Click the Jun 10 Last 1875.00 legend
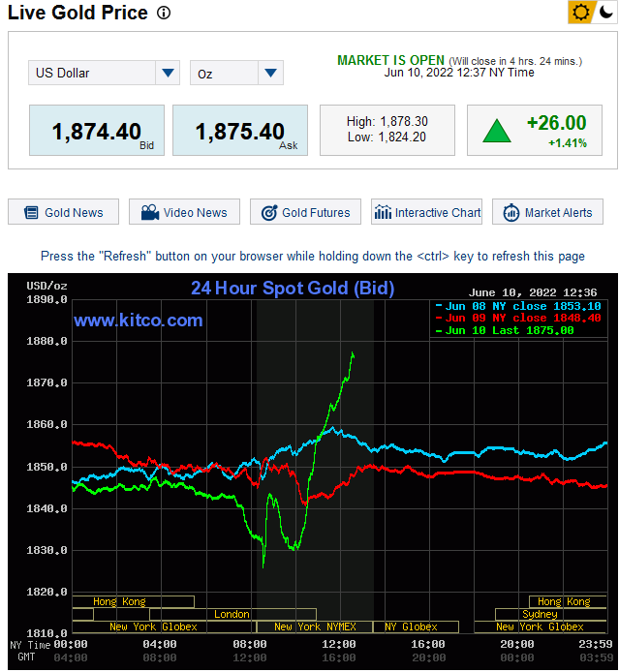Screen dimensions: 619x672 tap(505, 331)
